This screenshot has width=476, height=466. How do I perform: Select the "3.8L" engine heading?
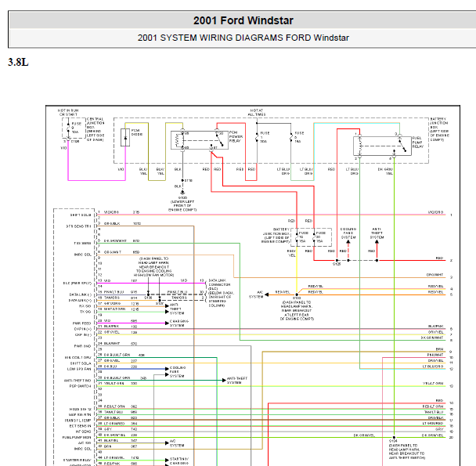pyautogui.click(x=18, y=63)
